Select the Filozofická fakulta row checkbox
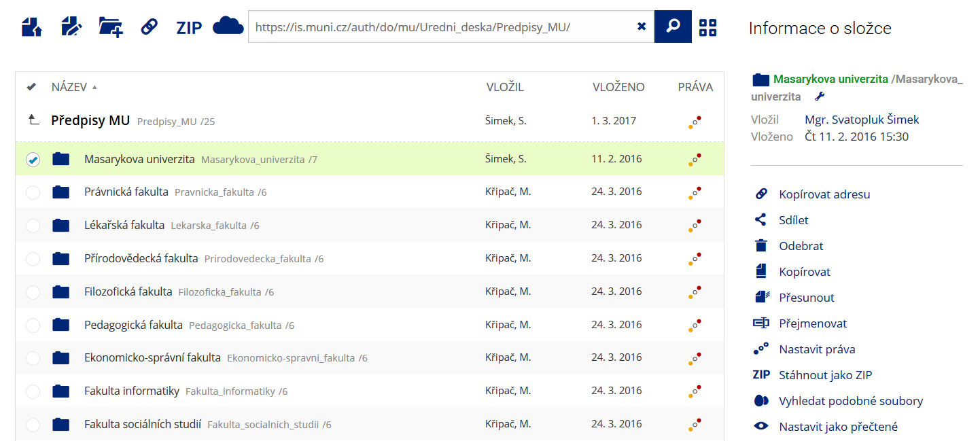980x441 pixels. [33, 292]
